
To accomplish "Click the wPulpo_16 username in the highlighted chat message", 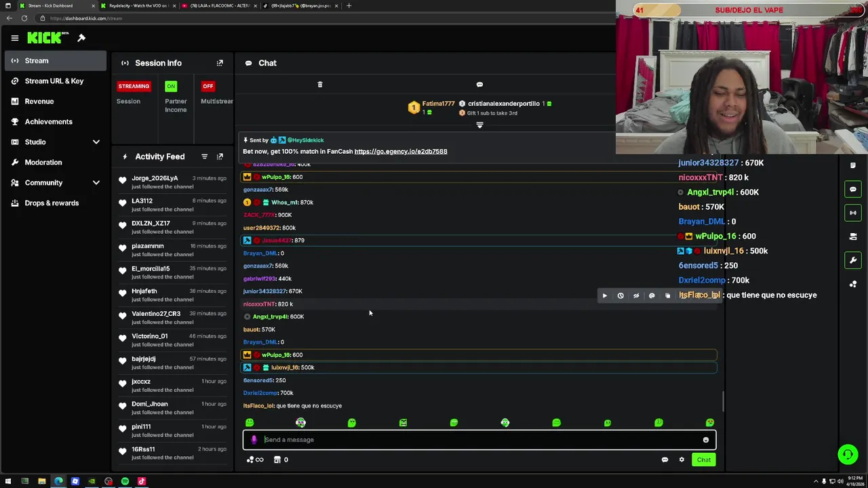I will coord(277,355).
